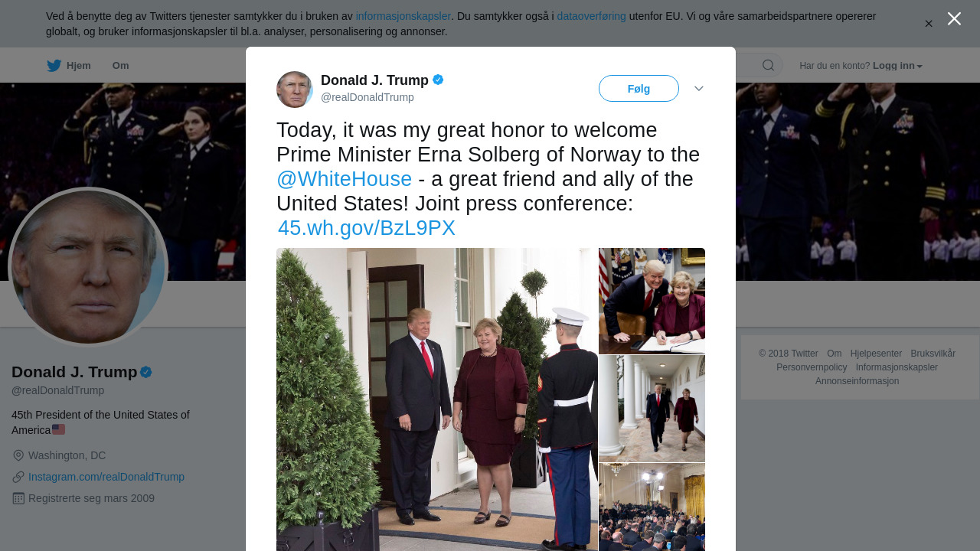
Task: Open thumbnail of colonnade walk photo
Action: pos(652,408)
